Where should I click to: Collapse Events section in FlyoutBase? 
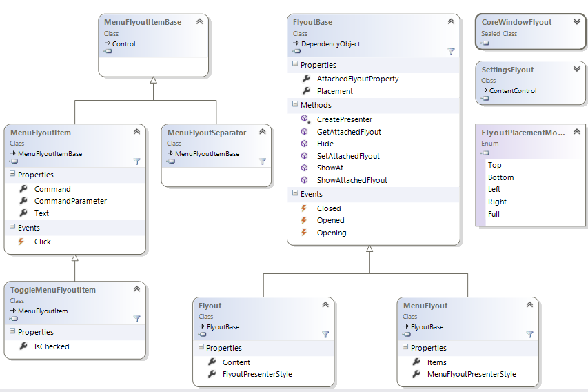point(295,193)
